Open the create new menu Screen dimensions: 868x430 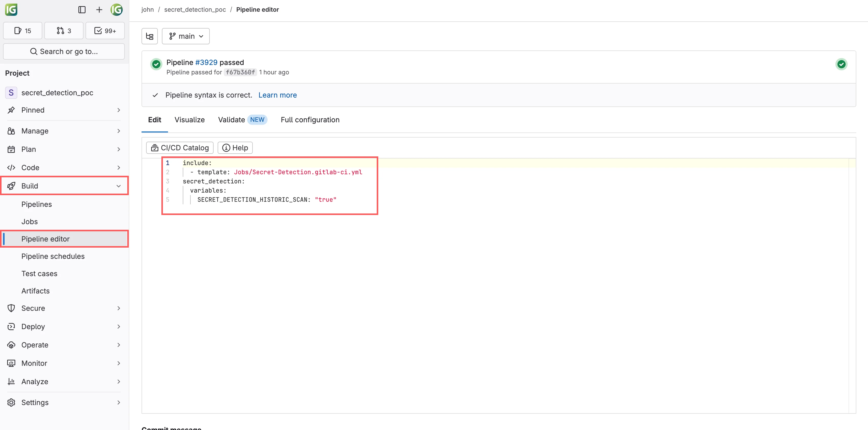pos(99,9)
